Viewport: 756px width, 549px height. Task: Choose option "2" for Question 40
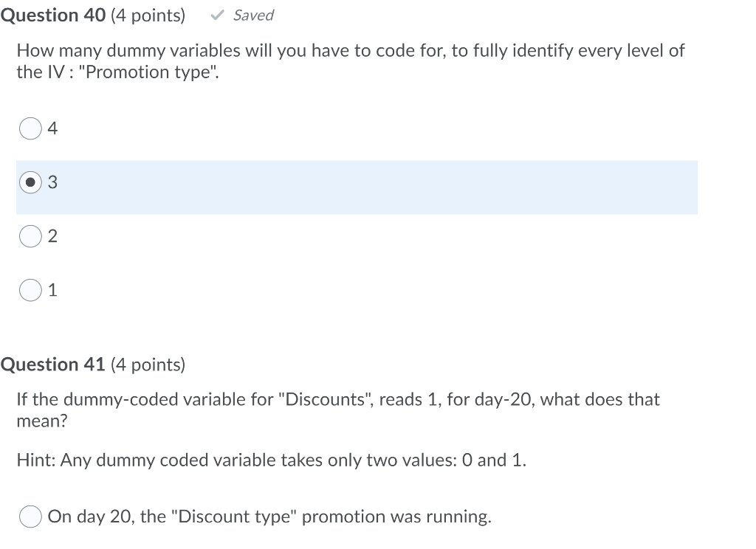coord(30,236)
